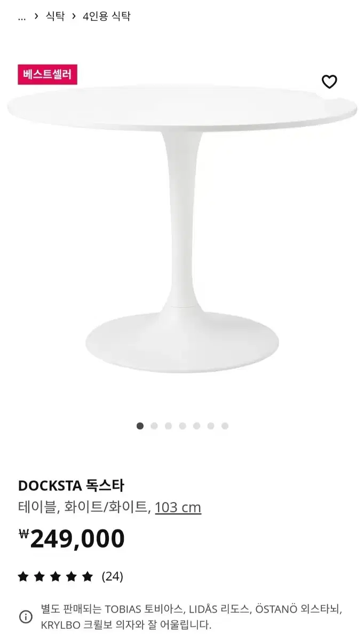Click the five-star rating row
The height and width of the screenshot is (641, 364).
(70, 576)
